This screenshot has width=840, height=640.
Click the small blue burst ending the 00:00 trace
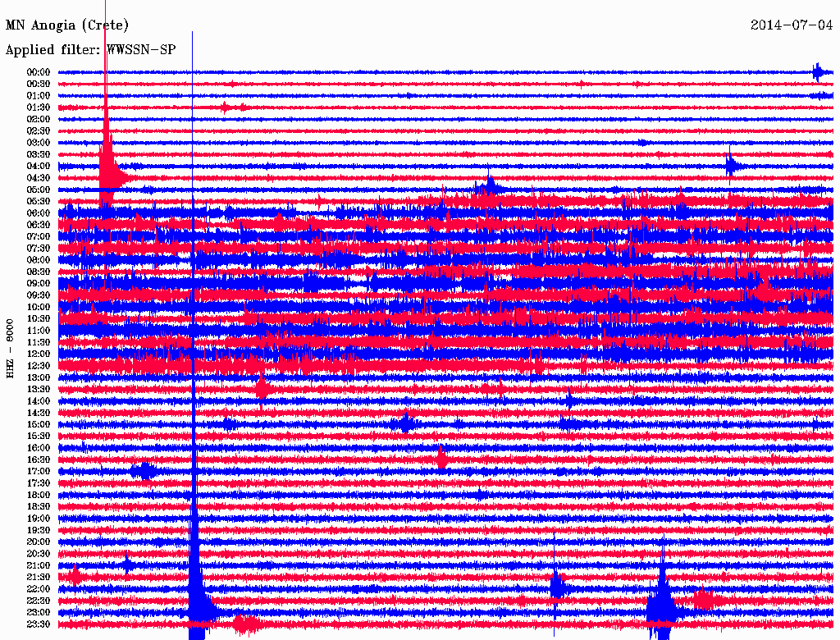click(818, 72)
